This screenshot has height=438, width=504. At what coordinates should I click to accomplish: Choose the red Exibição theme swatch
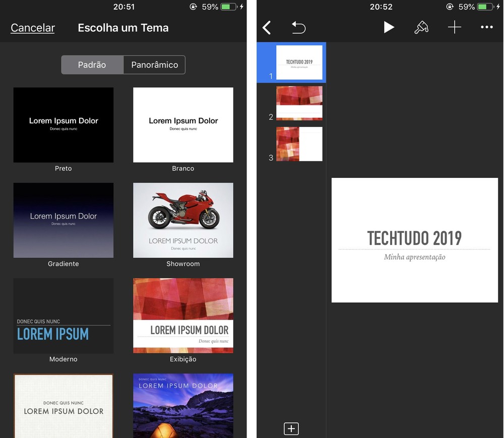tap(183, 316)
